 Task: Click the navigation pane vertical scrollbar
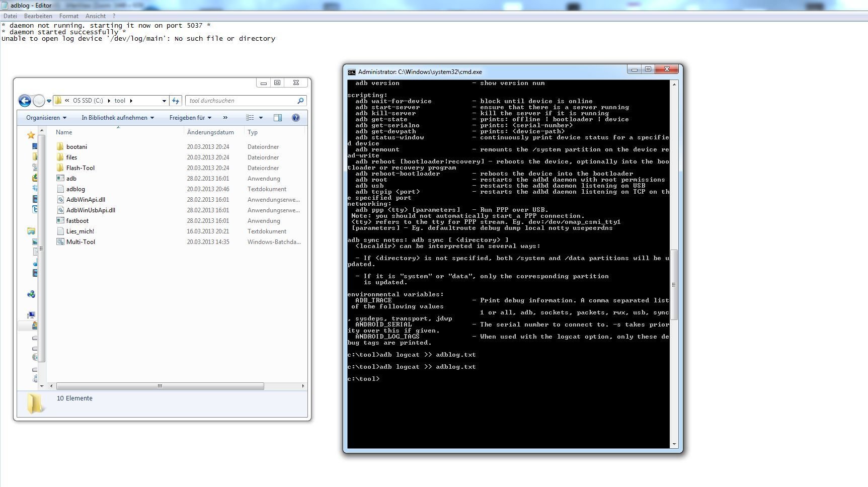coord(42,248)
